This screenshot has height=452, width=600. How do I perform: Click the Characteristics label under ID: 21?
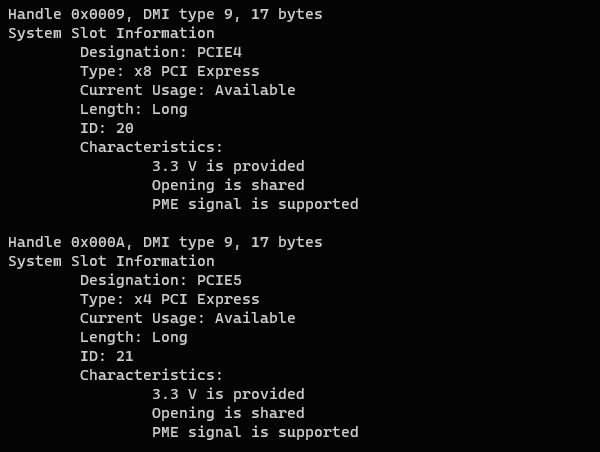(151, 375)
